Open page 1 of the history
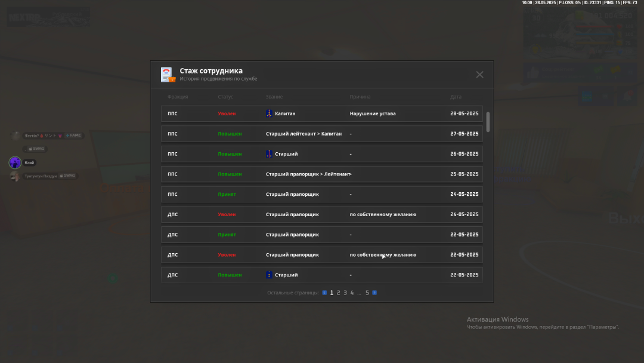644x363 pixels. (332, 293)
